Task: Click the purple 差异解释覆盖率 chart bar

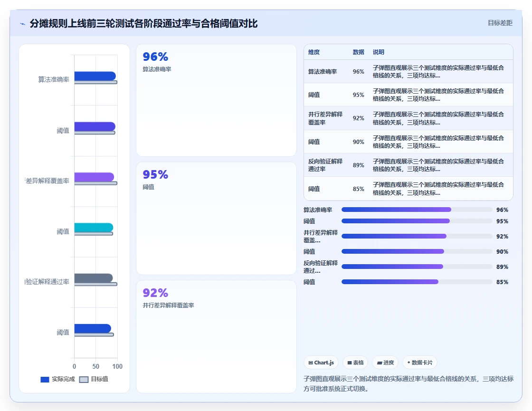Action: click(94, 177)
